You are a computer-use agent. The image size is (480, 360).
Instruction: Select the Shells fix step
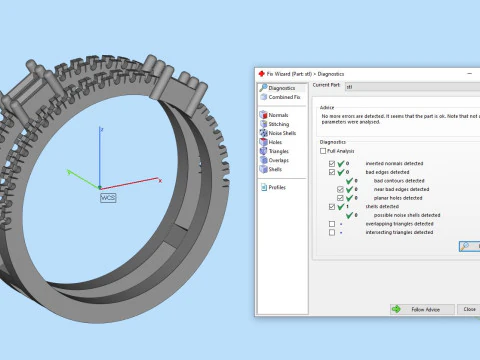275,169
